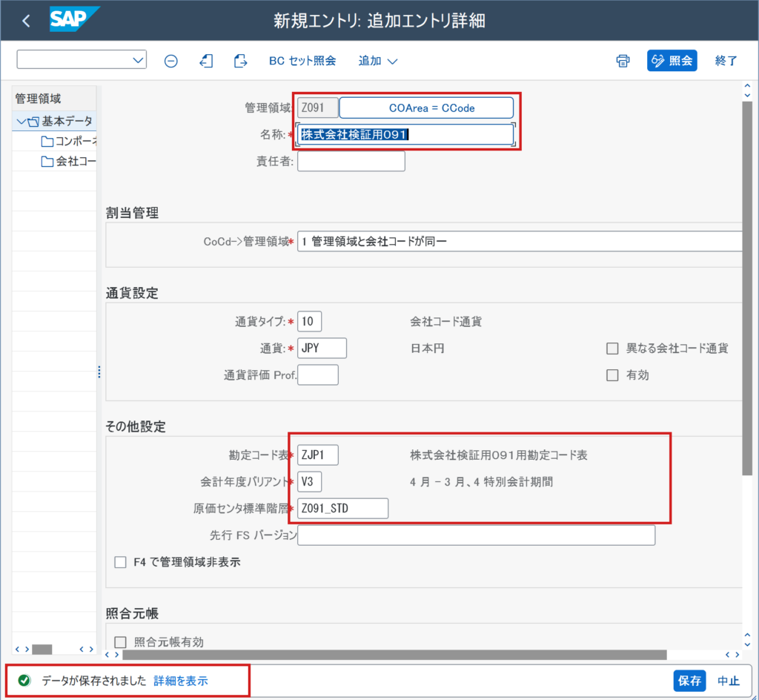Go back using the header arrow
The image size is (759, 700).
[26, 21]
